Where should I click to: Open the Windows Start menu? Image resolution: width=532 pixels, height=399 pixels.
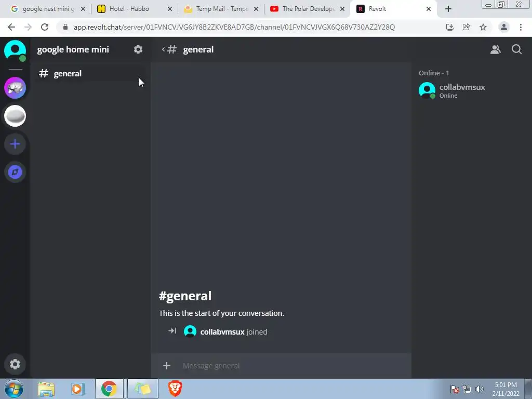pos(14,389)
